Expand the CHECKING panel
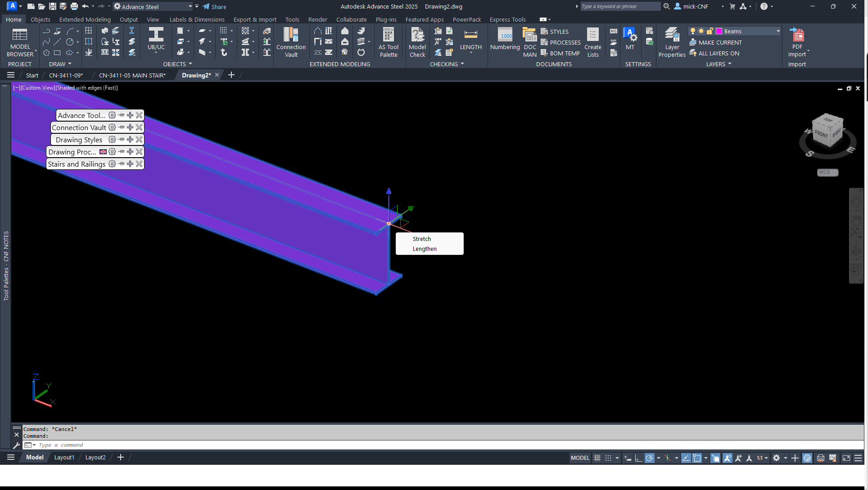Image resolution: width=868 pixels, height=490 pixels. [x=447, y=64]
